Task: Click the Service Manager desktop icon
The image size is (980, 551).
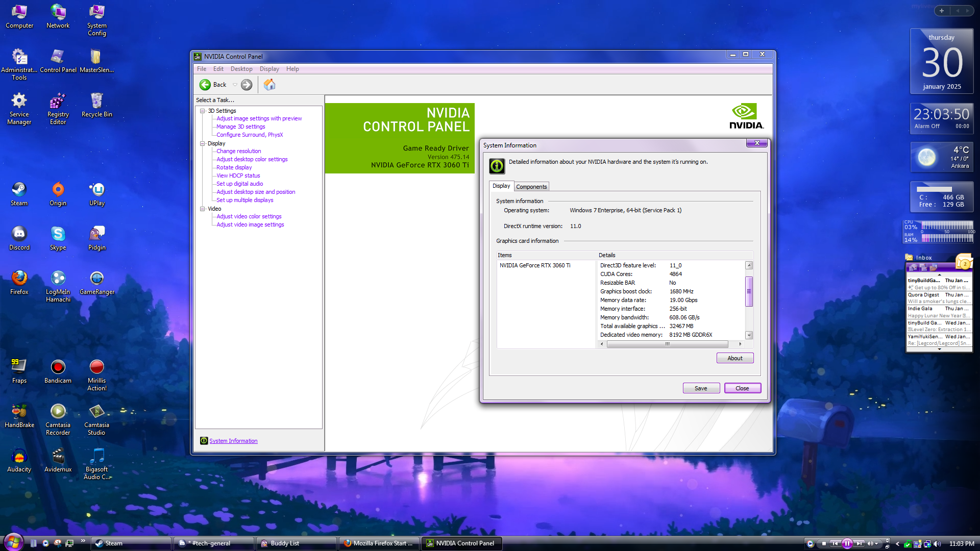Action: point(19,109)
